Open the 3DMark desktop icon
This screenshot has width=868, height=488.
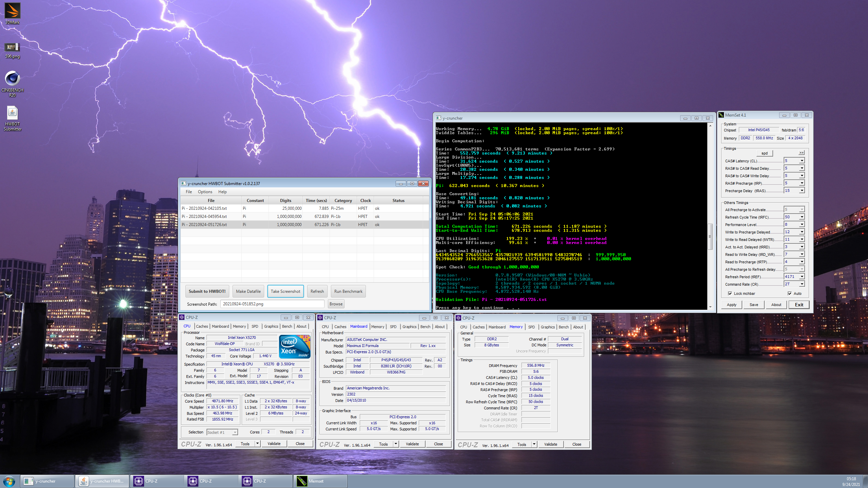(12, 14)
